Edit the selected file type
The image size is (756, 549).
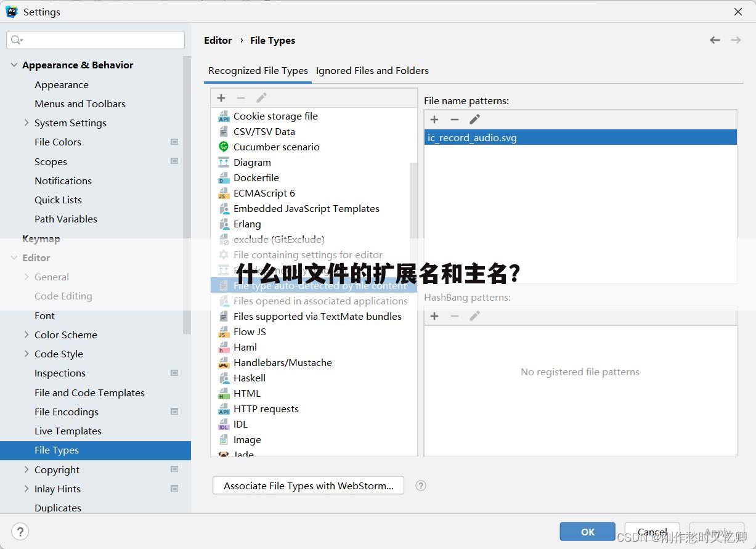pyautogui.click(x=261, y=98)
